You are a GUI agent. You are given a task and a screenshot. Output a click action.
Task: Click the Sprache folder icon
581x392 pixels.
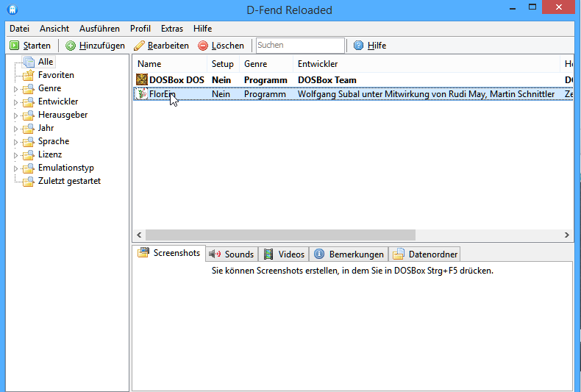pos(29,141)
